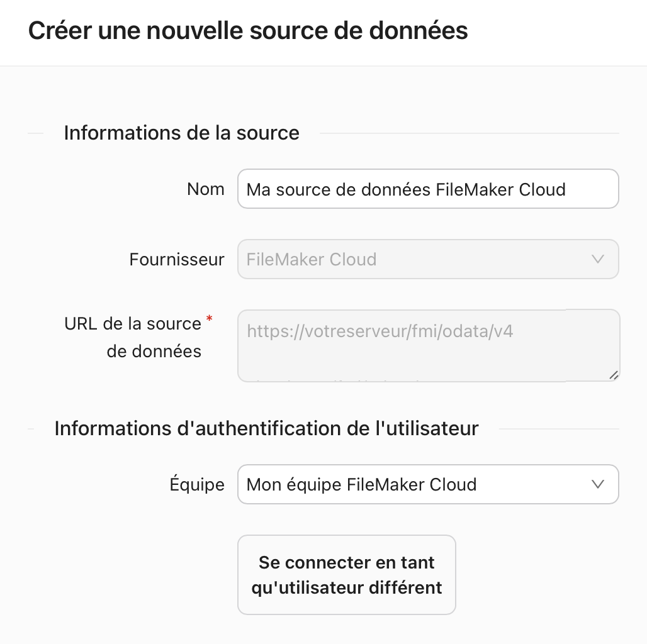The width and height of the screenshot is (647, 644).
Task: Click the textarea resize handle
Action: coord(614,375)
